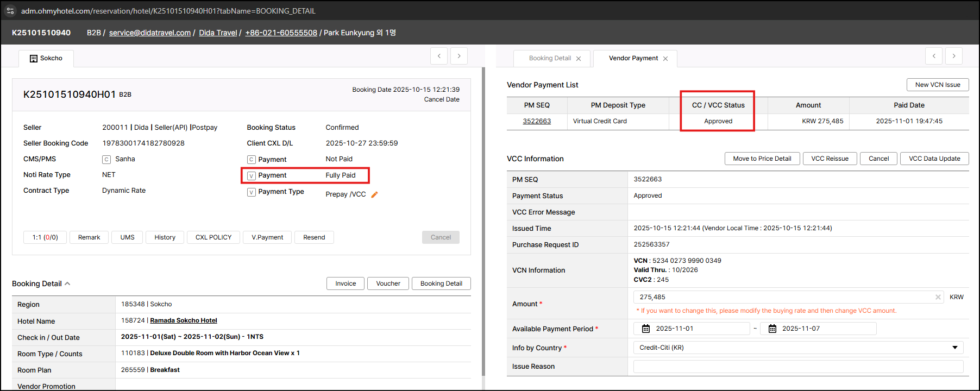Close the Booking Detail tab with its X
The image size is (980, 391).
[579, 59]
